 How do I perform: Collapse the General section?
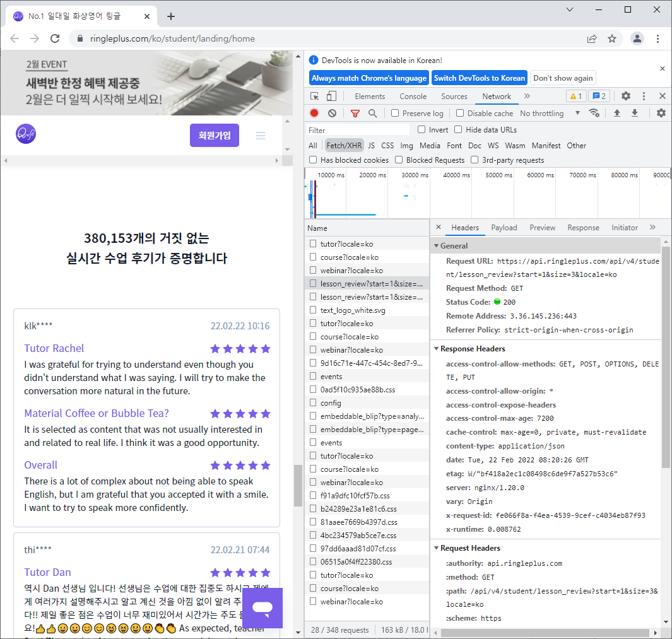point(436,245)
